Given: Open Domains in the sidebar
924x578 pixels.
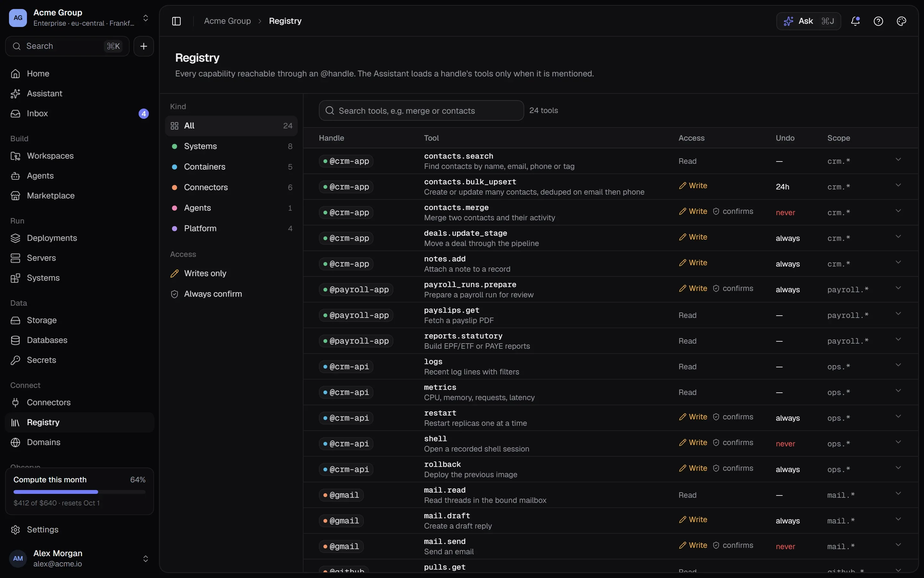Looking at the screenshot, I should coord(80,442).
